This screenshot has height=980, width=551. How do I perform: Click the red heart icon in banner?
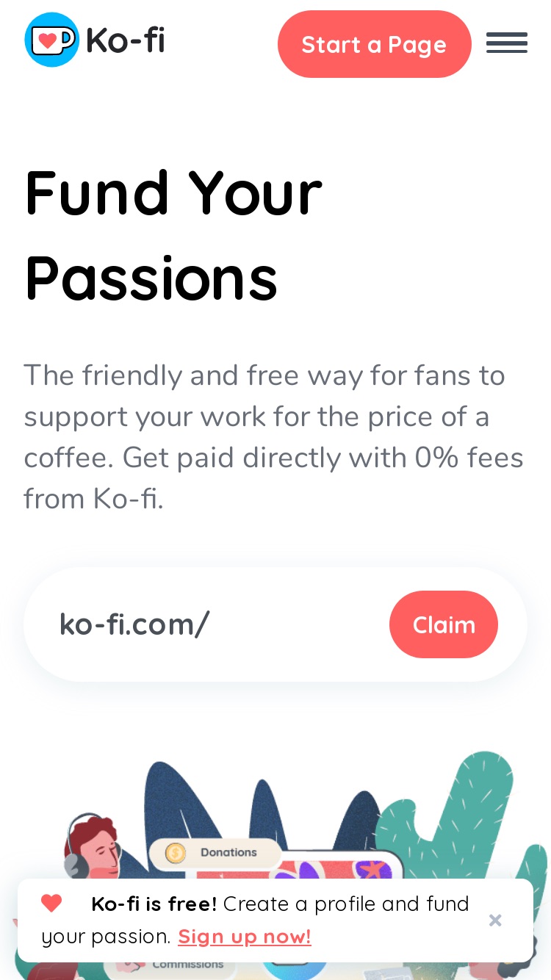click(x=51, y=903)
